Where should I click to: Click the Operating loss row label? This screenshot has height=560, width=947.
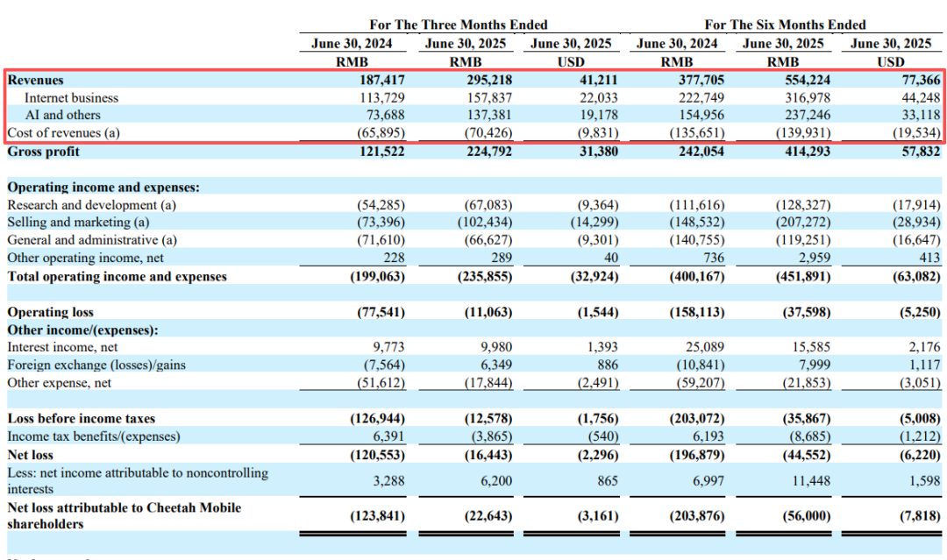click(x=51, y=312)
